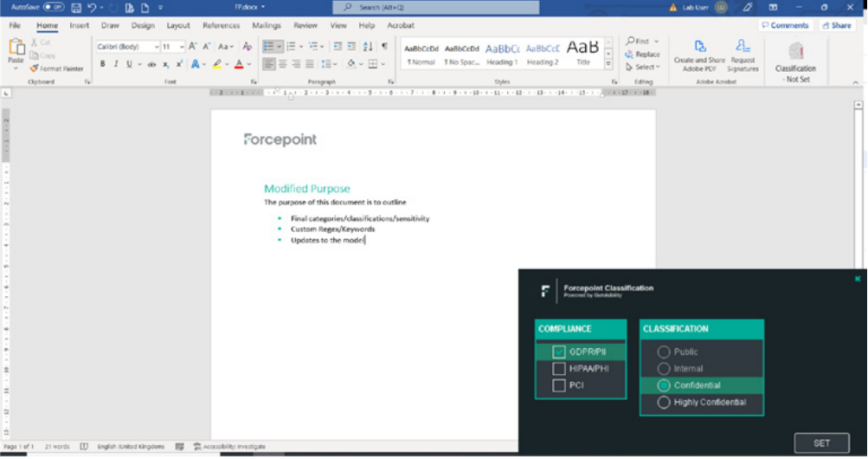Switch to the Layout tab
The width and height of the screenshot is (868, 459).
tap(178, 25)
